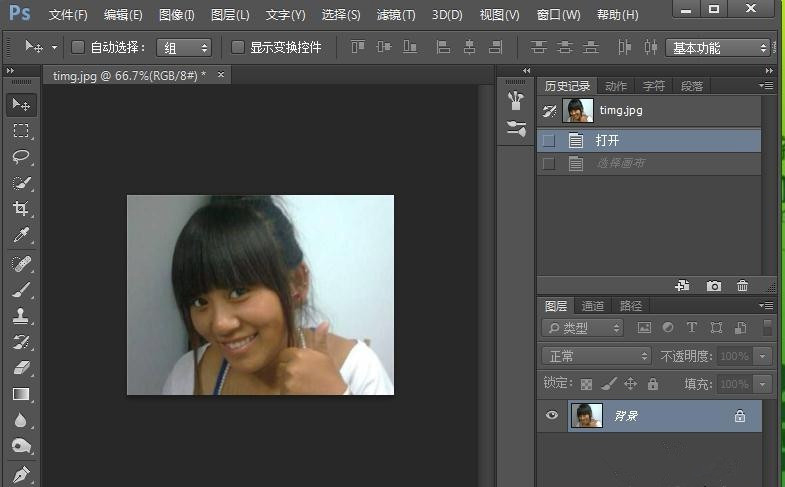Enable the 自动选择 checkbox
Screen dimensions: 785x487
[x=79, y=47]
